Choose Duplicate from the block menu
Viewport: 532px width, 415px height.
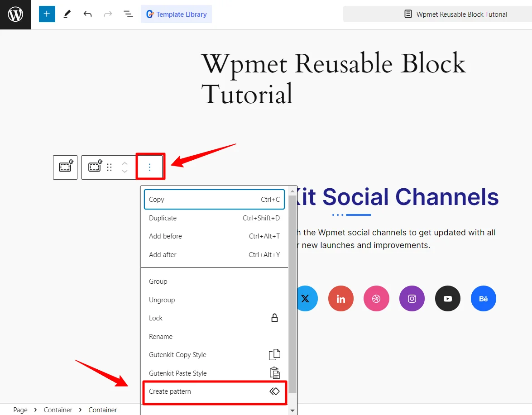214,218
